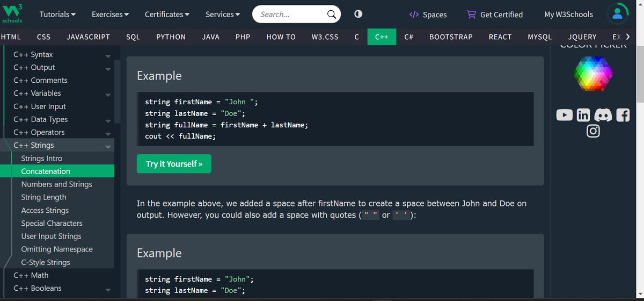Open the Instagram icon link
The width and height of the screenshot is (644, 301).
pyautogui.click(x=593, y=131)
